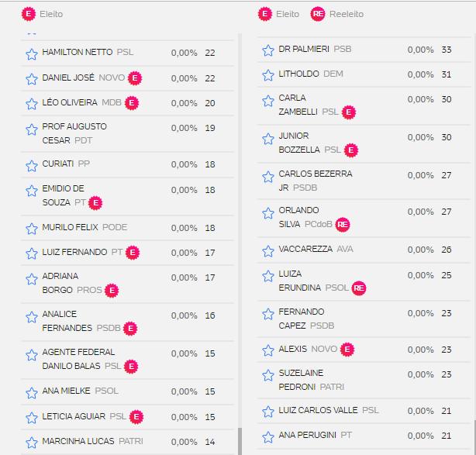This screenshot has height=455, width=476.
Task: Select Leticia Aguiar candidate name
Action: 74,417
